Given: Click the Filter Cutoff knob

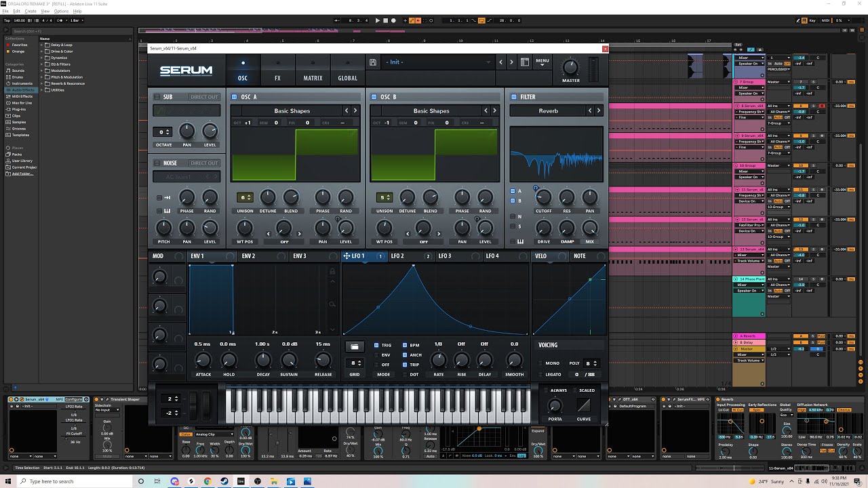Looking at the screenshot, I should tap(543, 197).
